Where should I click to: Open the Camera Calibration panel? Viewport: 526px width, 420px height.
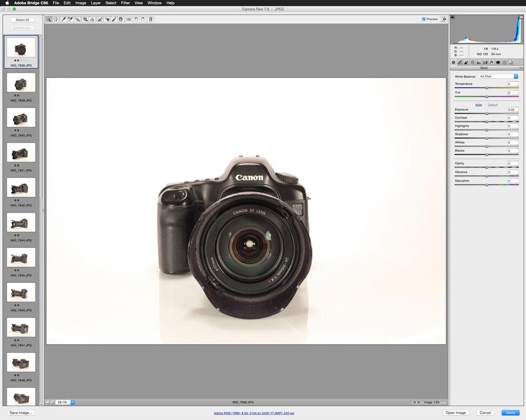click(498, 62)
